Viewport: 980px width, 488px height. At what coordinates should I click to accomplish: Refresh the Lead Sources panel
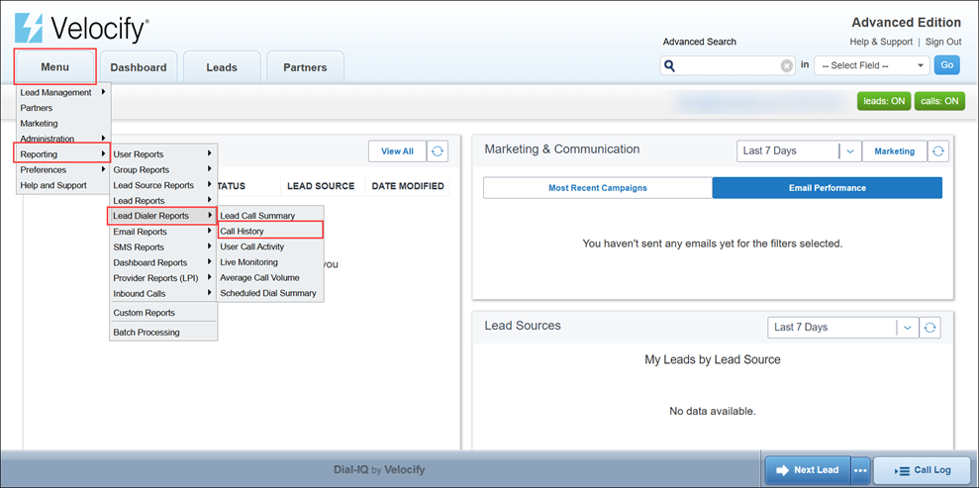pyautogui.click(x=930, y=328)
